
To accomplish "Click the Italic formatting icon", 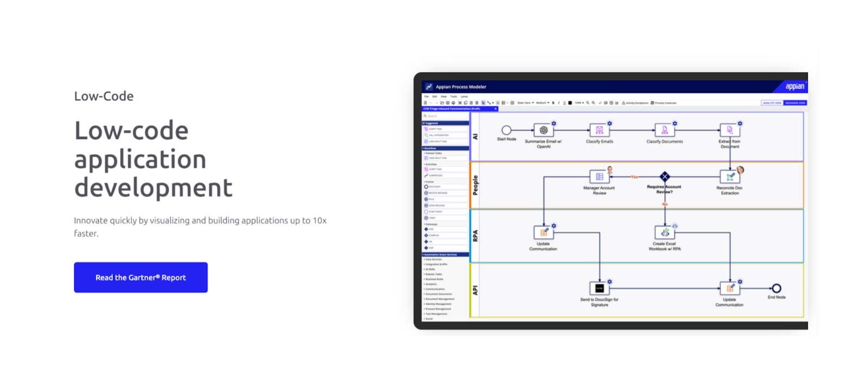I will [559, 103].
